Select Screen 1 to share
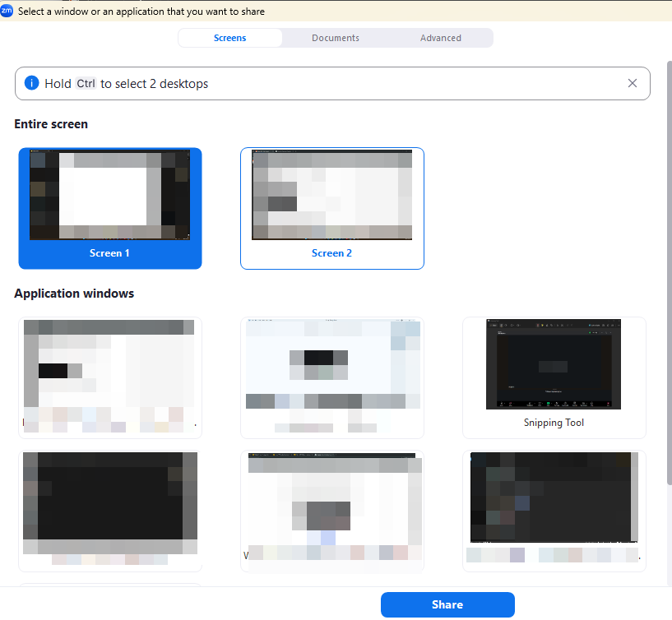This screenshot has height=620, width=672. point(110,208)
